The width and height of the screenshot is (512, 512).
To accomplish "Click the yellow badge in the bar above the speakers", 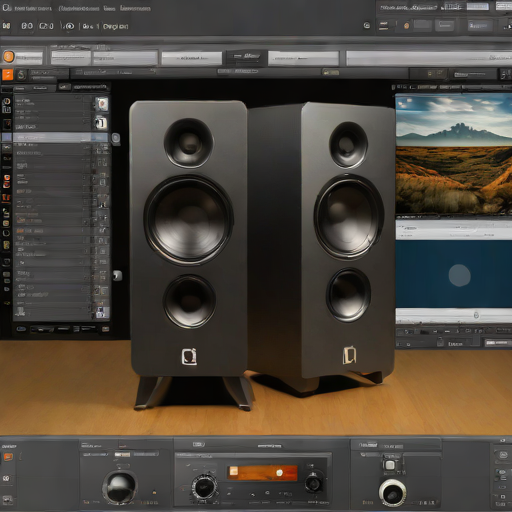I will pyautogui.click(x=330, y=72).
